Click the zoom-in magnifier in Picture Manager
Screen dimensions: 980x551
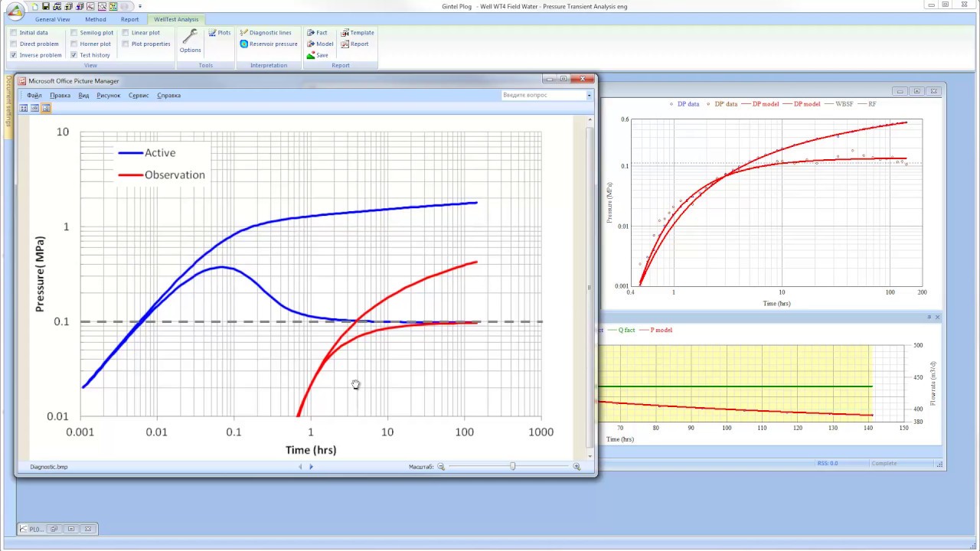[577, 467]
